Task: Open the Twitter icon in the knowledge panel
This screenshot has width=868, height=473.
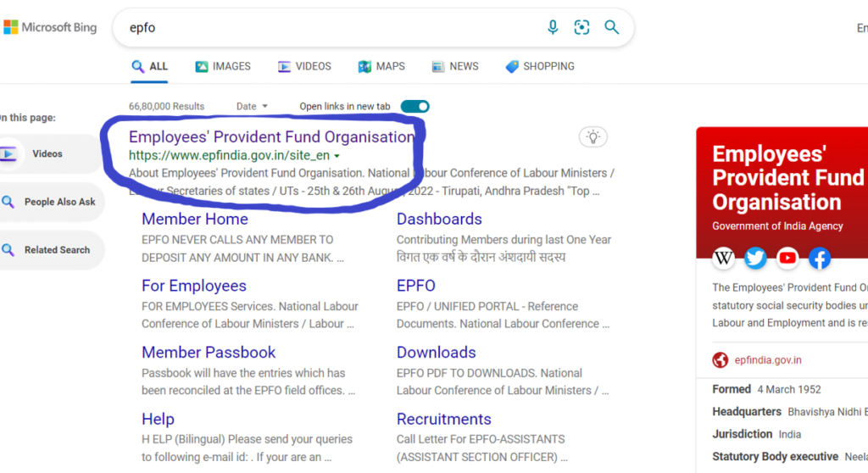Action: coord(755,258)
